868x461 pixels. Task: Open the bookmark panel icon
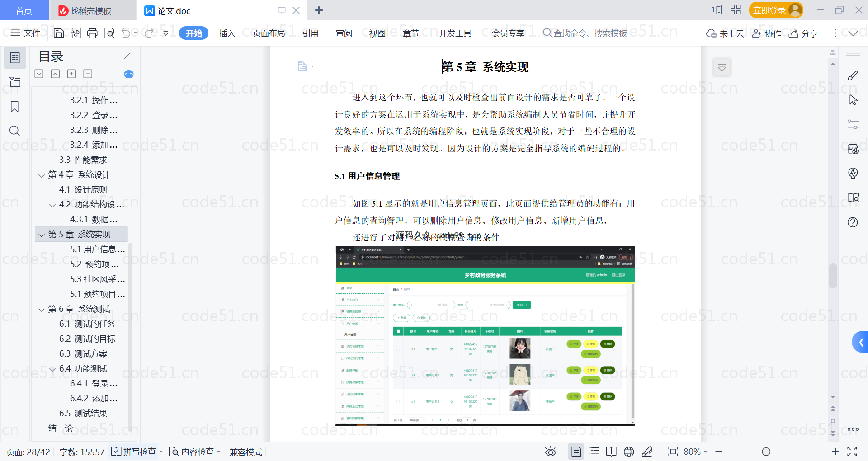(x=15, y=107)
